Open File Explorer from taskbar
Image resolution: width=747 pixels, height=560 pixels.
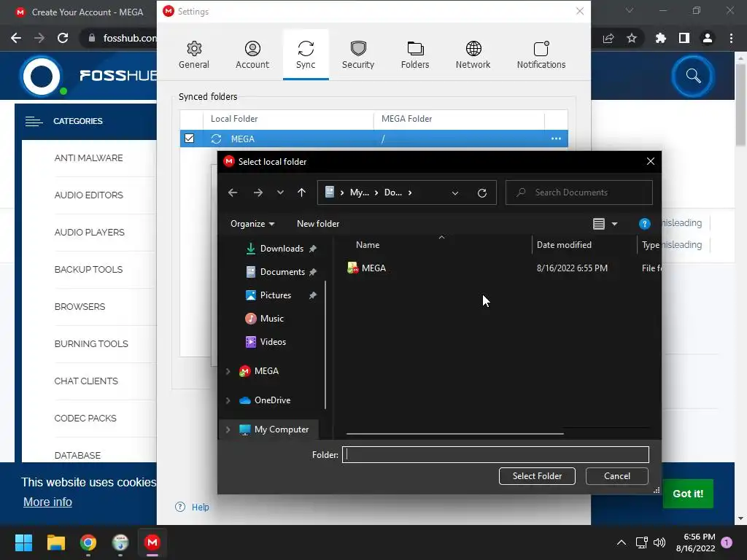[55, 542]
